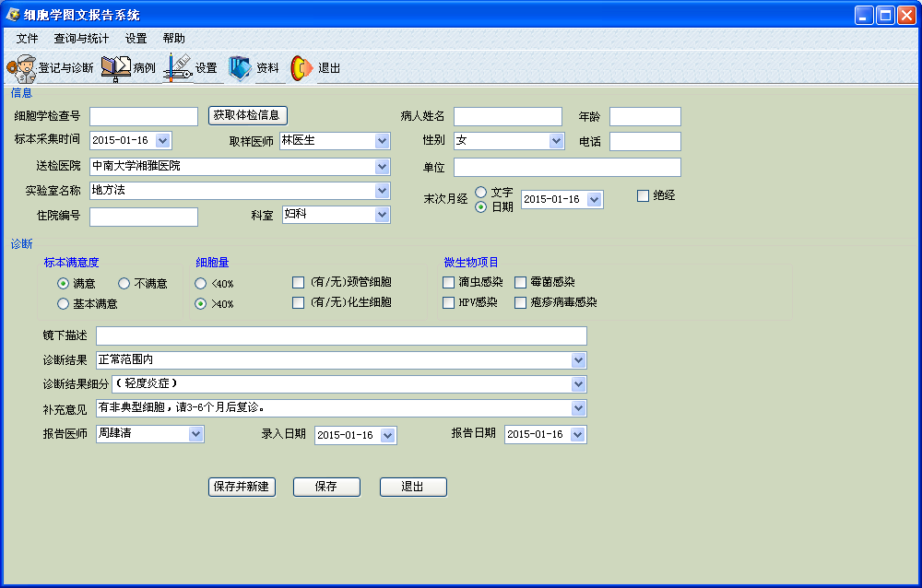Open the 科室 dropdown
The image size is (922, 588).
[x=383, y=215]
